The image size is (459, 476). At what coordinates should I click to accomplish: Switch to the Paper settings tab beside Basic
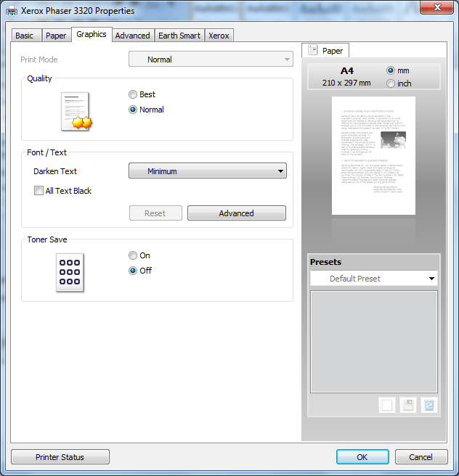(56, 36)
